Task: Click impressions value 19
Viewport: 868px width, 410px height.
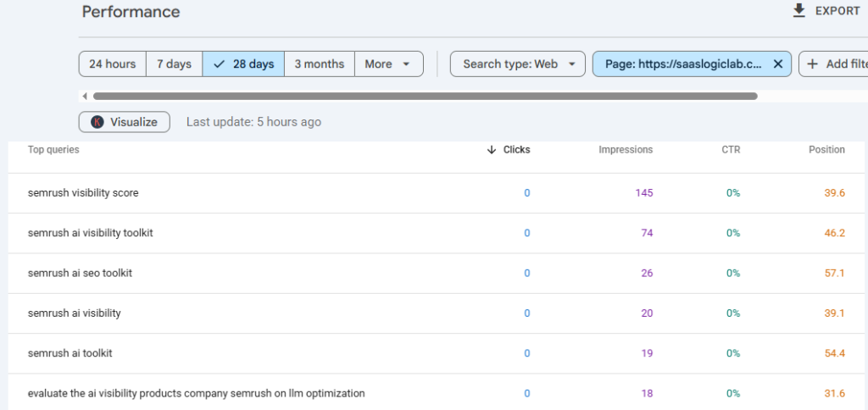Action: tap(647, 353)
